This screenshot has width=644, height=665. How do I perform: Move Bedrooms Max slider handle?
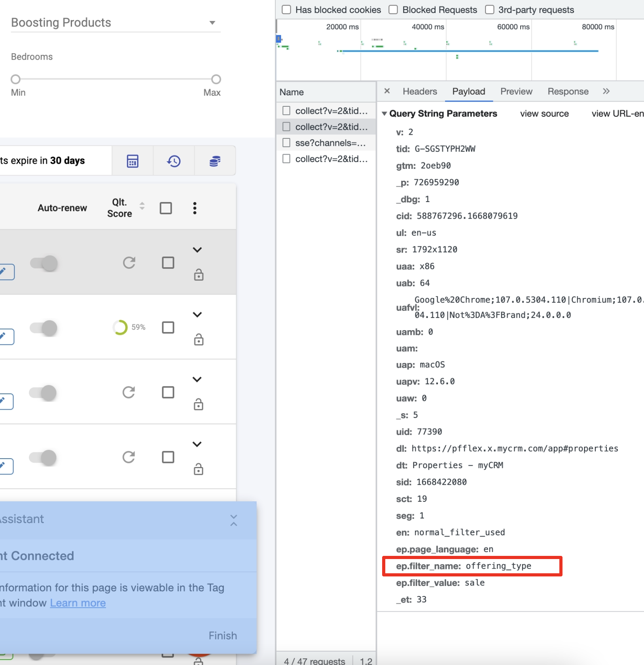coord(216,79)
